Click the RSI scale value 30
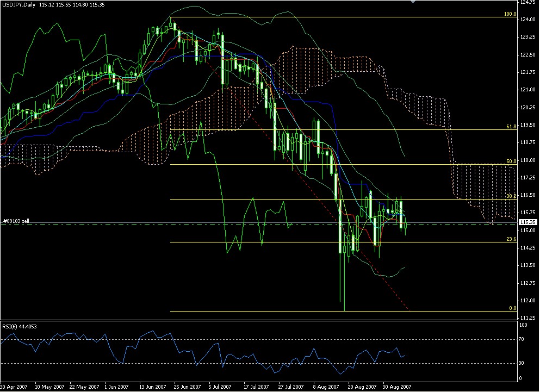Viewport: 540px width, 392px height. (x=522, y=363)
